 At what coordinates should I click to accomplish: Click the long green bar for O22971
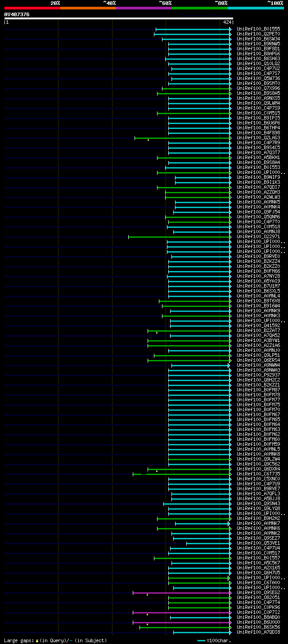[x=180, y=237]
